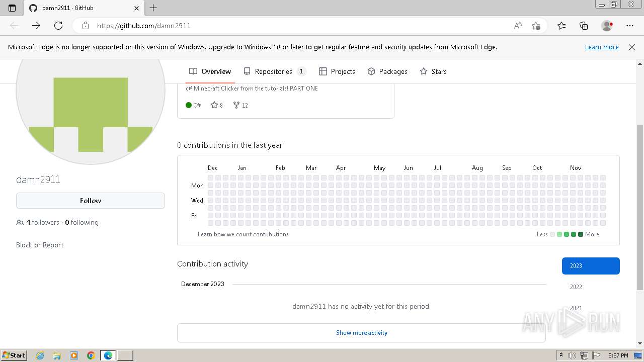Click December 2023 activity heading
Image resolution: width=644 pixels, height=362 pixels.
203,284
